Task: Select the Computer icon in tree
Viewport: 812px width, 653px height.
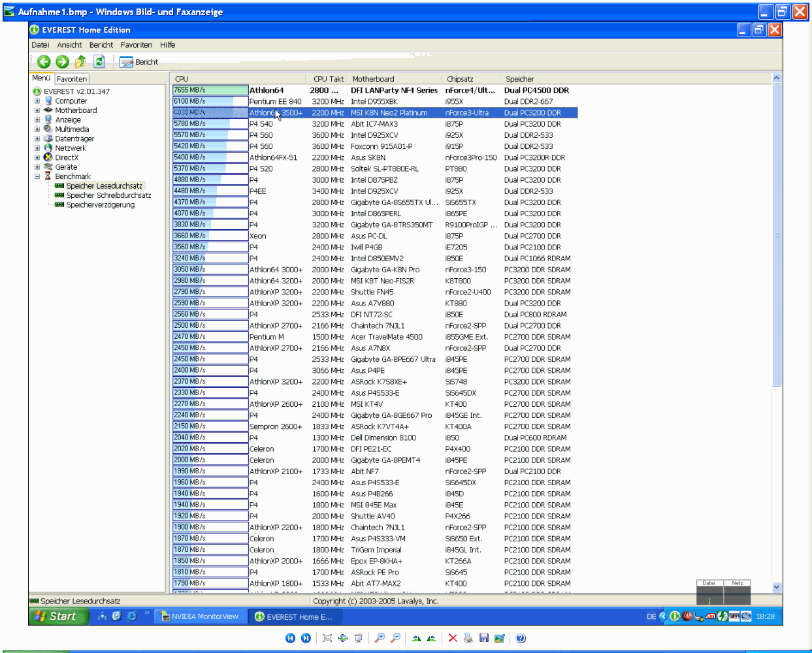Action: pyautogui.click(x=48, y=101)
